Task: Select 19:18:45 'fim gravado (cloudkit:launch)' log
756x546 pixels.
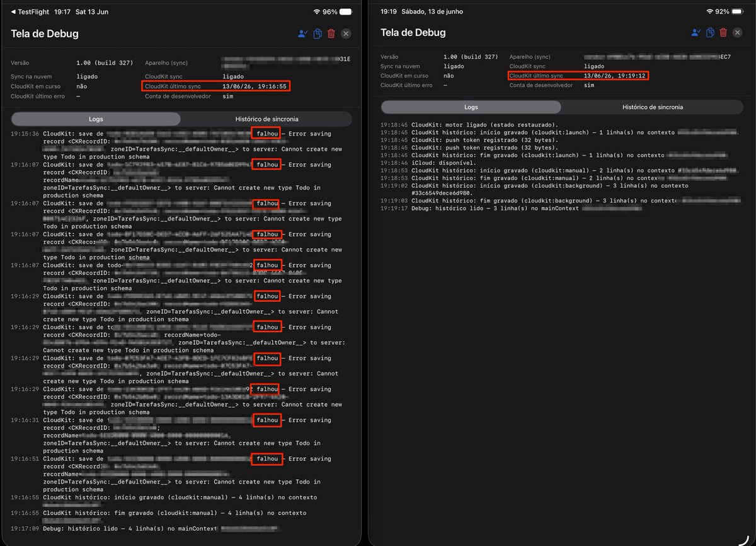Action: [554, 155]
